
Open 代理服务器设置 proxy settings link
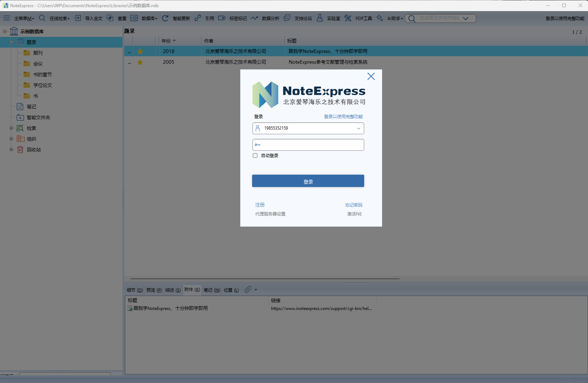click(270, 214)
